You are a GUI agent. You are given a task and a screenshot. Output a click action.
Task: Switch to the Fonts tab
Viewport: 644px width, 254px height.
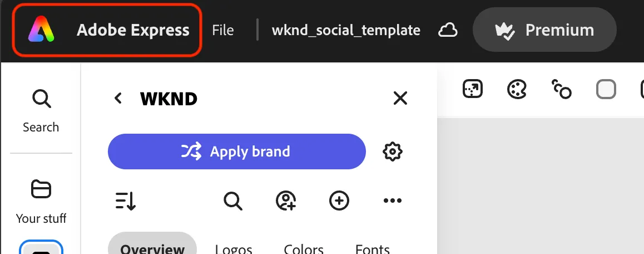tap(373, 248)
